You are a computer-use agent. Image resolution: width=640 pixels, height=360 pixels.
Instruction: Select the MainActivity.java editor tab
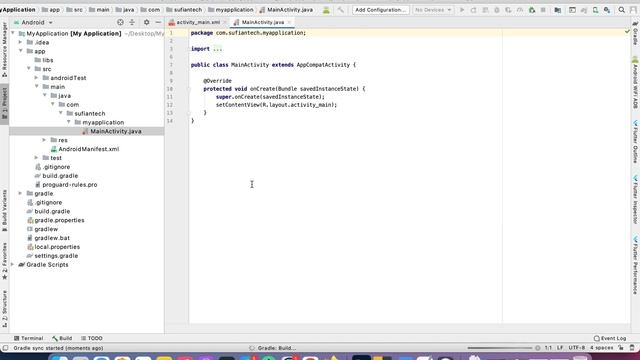click(262, 22)
